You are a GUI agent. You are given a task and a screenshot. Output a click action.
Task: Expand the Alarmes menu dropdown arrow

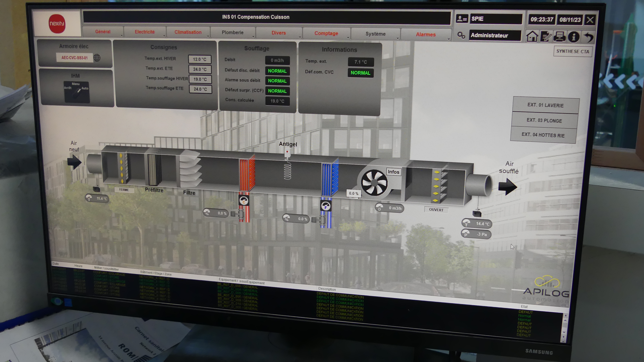(x=449, y=39)
